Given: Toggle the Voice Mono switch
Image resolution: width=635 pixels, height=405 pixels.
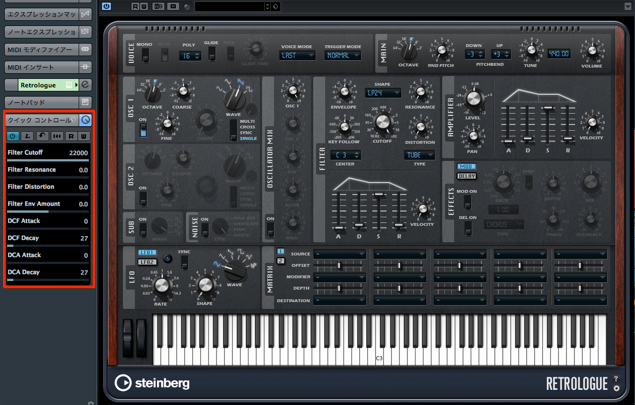Looking at the screenshot, I should [x=145, y=55].
